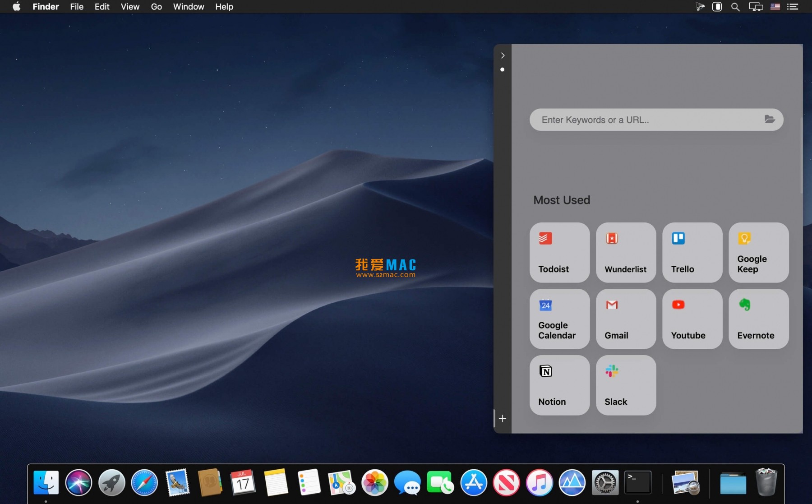Click the Enter Keywords or URL field

click(x=641, y=120)
